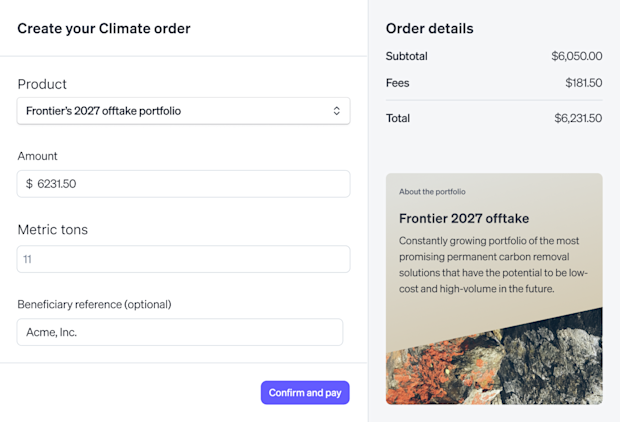The height and width of the screenshot is (422, 620).
Task: Select the Frontier's 2027 offtake portfolio combo box
Action: pyautogui.click(x=183, y=111)
